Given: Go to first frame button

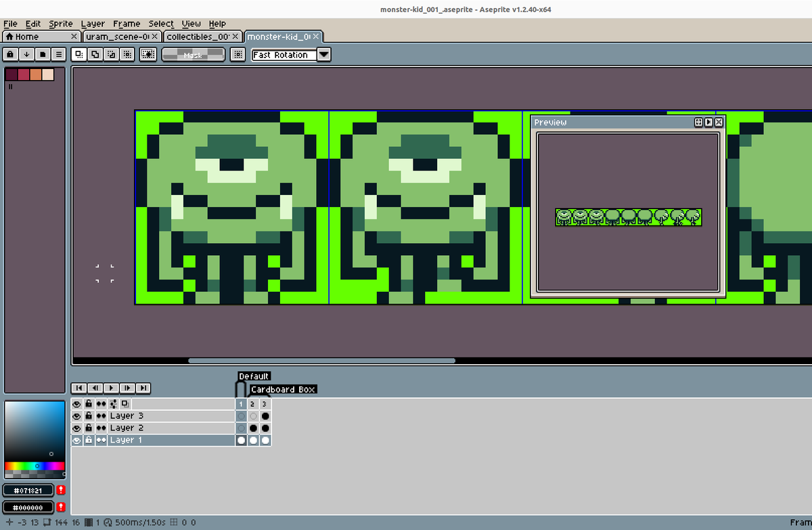Looking at the screenshot, I should pos(78,389).
